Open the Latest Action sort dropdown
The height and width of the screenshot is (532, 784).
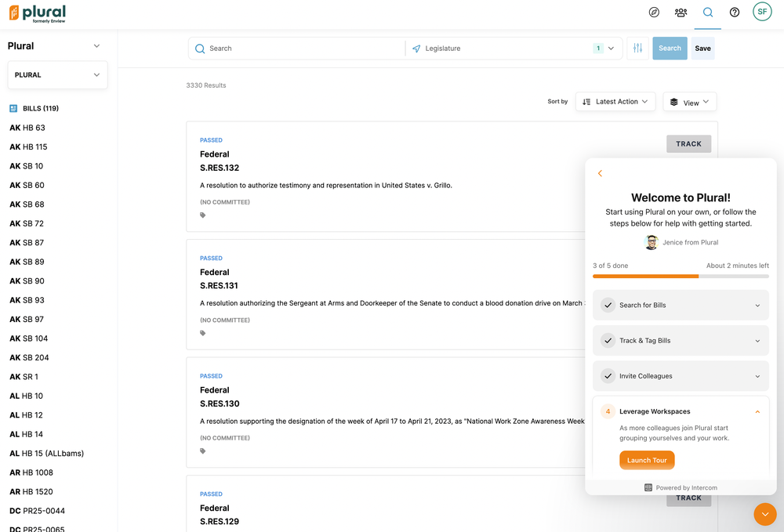(x=615, y=102)
